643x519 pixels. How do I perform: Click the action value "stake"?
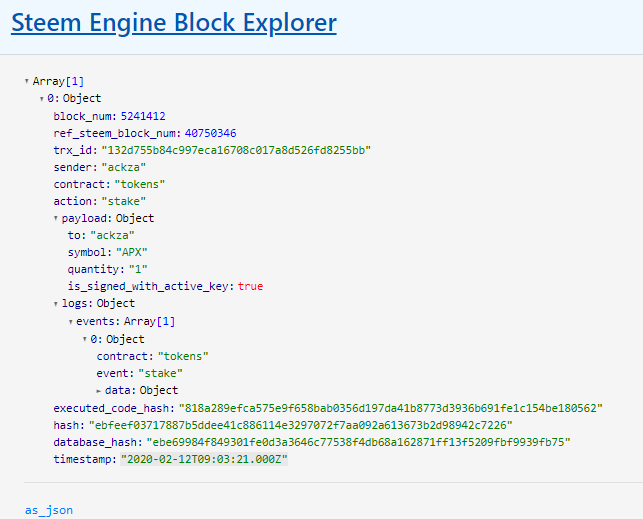pyautogui.click(x=123, y=201)
